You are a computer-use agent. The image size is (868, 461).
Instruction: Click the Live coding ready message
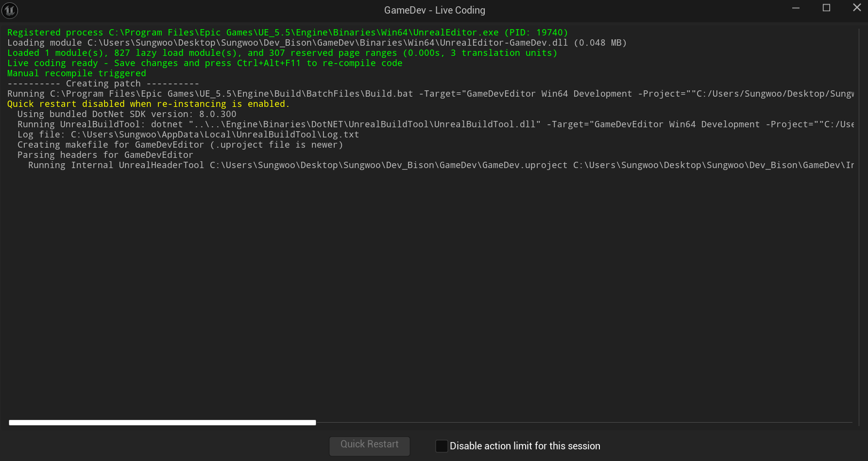pos(204,63)
